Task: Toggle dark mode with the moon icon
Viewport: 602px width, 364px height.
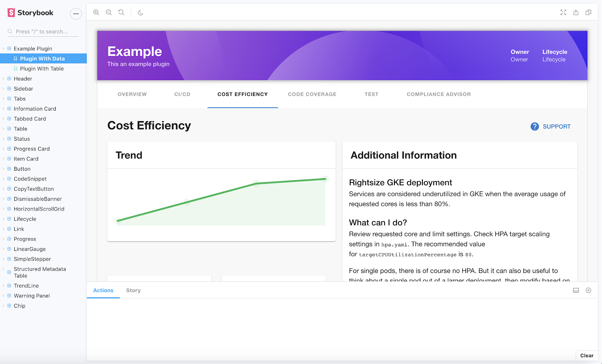Action: click(x=140, y=12)
